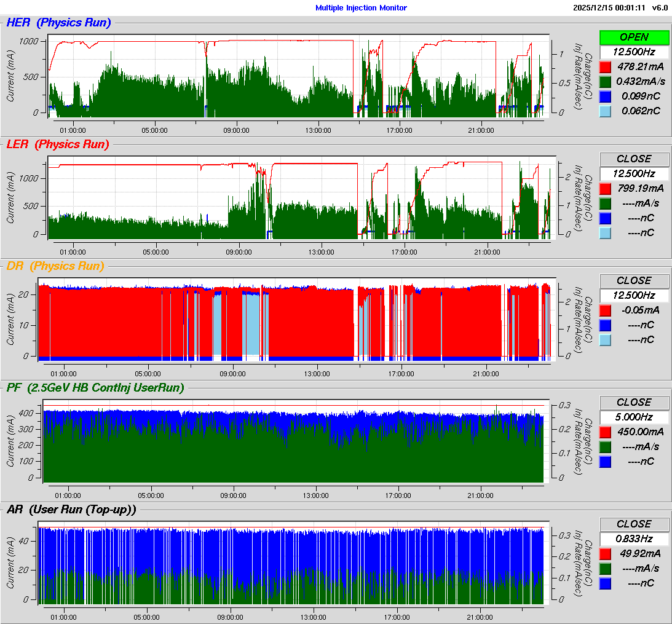Click the 13:00:00 time label on DR chart
Viewport: 672px width, 624px height.
(x=317, y=373)
